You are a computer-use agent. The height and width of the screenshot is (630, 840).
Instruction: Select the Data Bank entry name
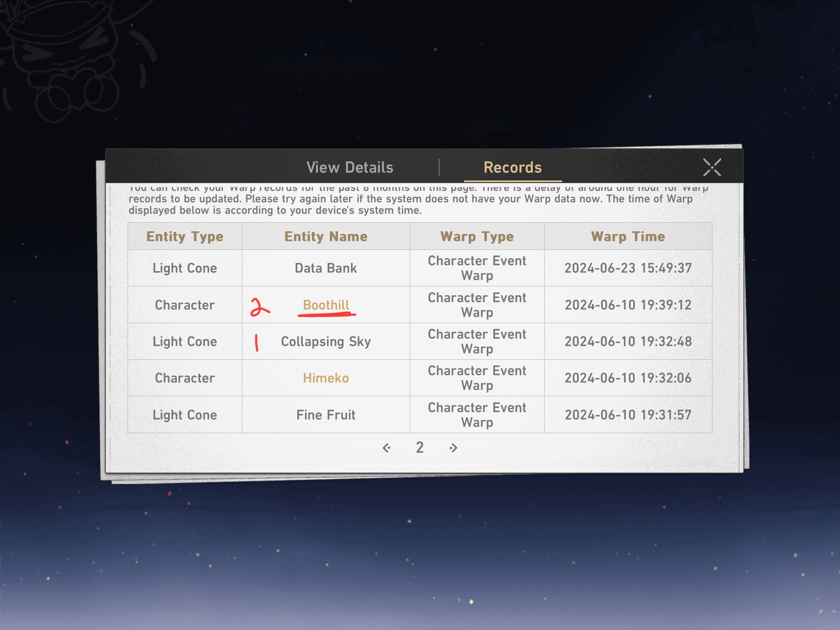(x=326, y=268)
